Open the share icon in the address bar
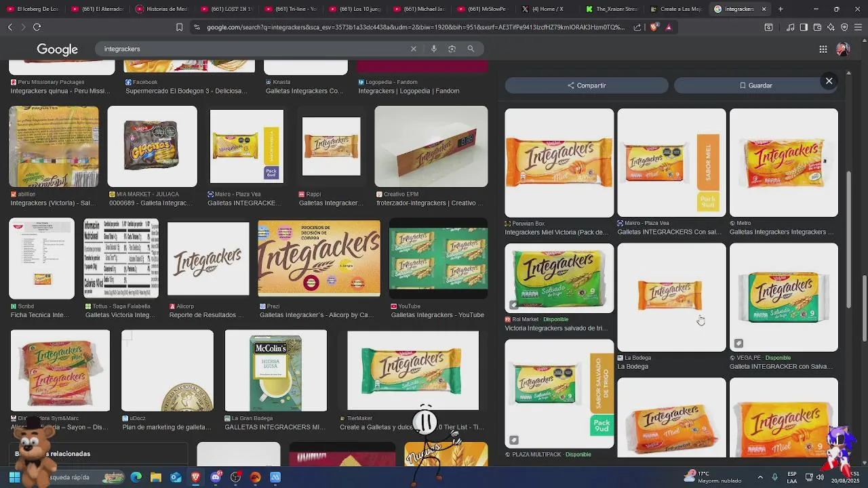Image resolution: width=868 pixels, height=488 pixels. tap(637, 27)
